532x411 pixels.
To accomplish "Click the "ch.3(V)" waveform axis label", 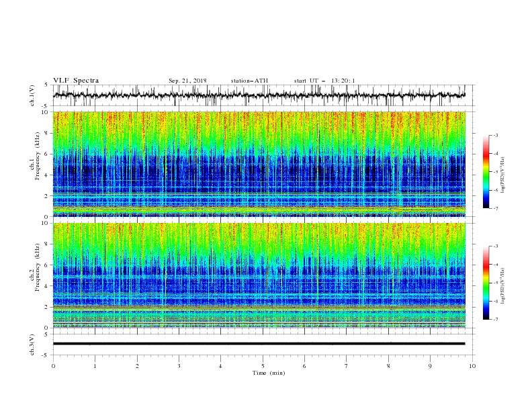I will coord(32,345).
